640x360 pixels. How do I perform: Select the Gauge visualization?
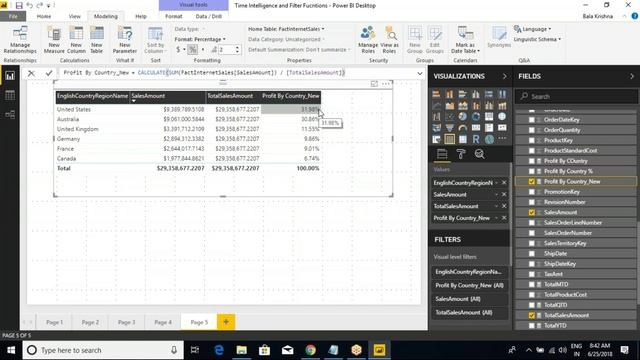point(462,128)
